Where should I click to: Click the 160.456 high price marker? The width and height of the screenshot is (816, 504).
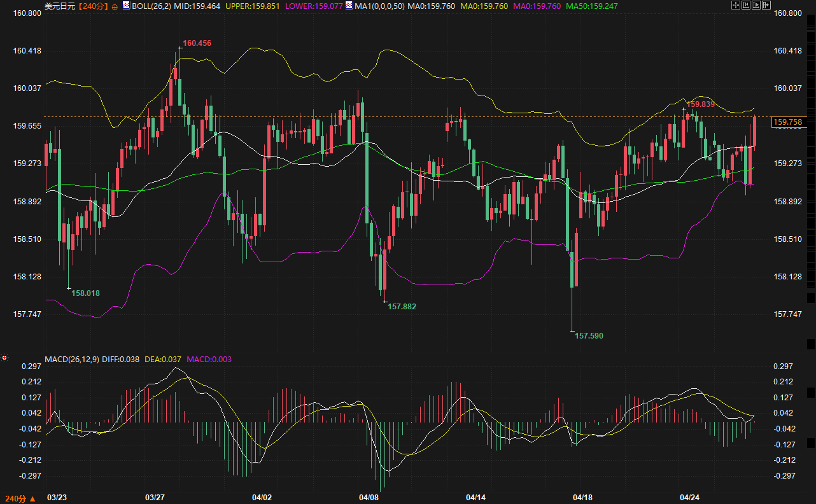[x=197, y=44]
